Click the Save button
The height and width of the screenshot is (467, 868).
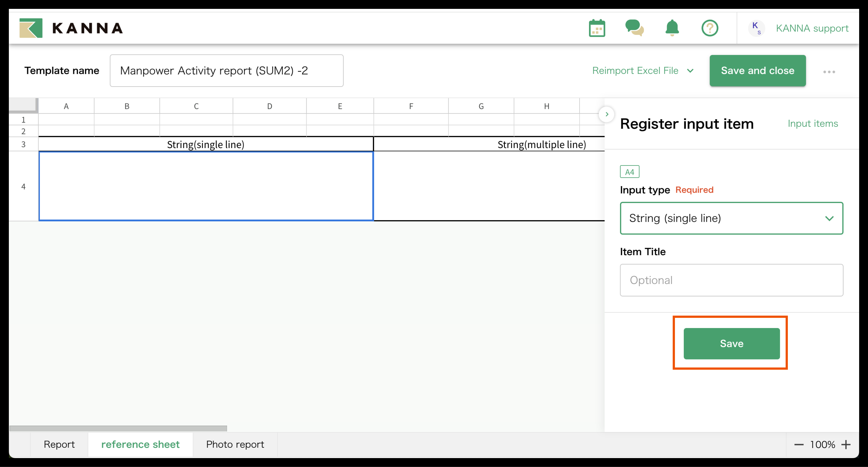pyautogui.click(x=731, y=343)
